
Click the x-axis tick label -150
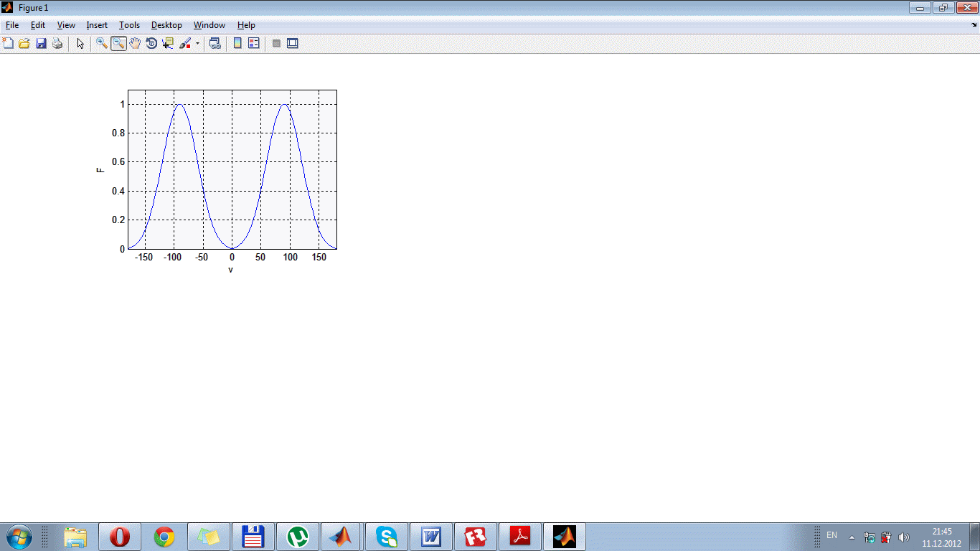pyautogui.click(x=144, y=257)
